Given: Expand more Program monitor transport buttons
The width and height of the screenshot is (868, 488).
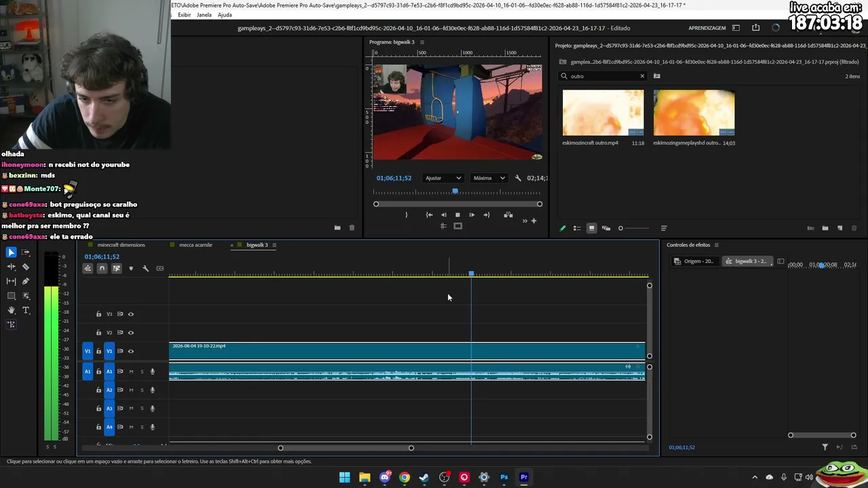Looking at the screenshot, I should click(524, 220).
